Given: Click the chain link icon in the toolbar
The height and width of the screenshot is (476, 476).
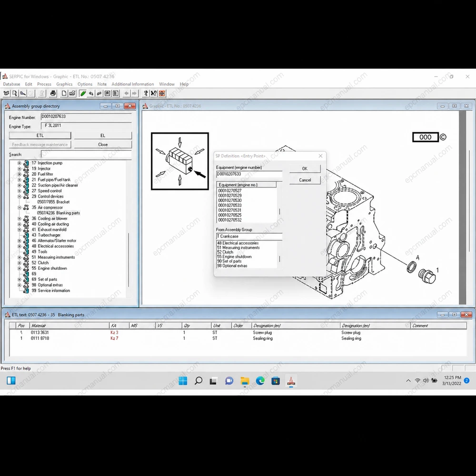Looking at the screenshot, I should click(99, 93).
